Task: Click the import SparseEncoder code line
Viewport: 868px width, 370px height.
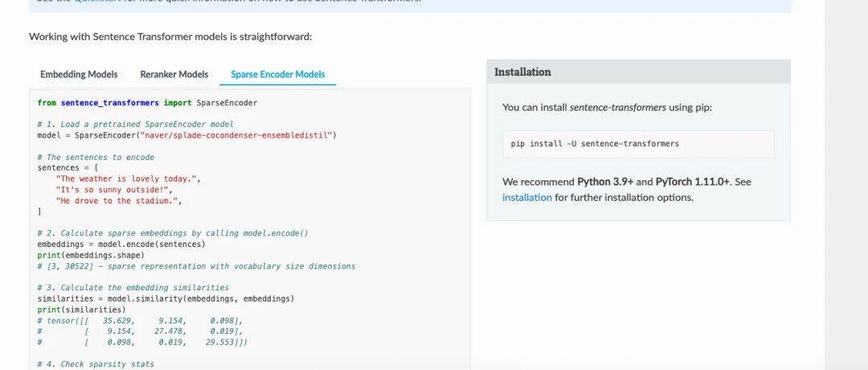Action: click(x=147, y=103)
